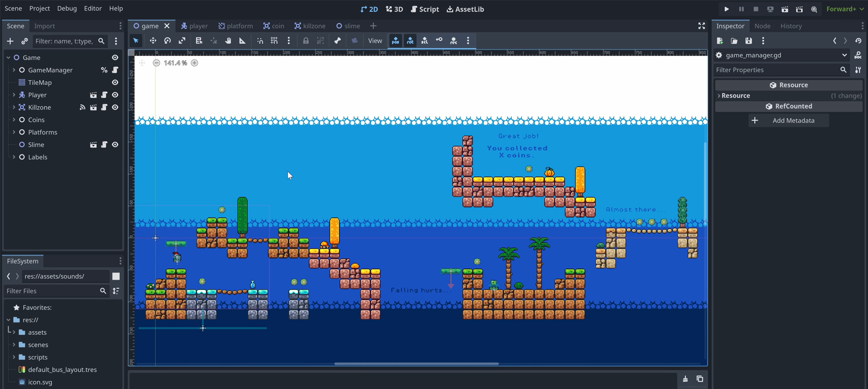
Task: Activate the Pan tool
Action: (228, 40)
